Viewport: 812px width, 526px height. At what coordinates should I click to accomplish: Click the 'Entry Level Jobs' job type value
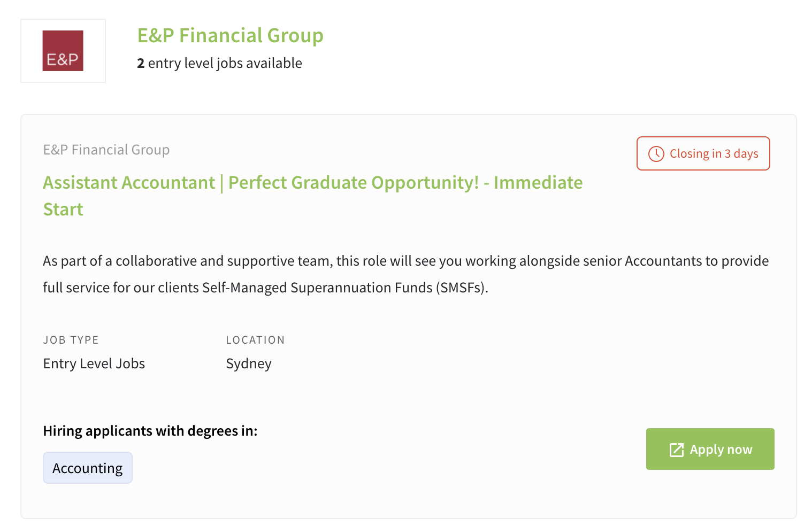[x=94, y=363]
